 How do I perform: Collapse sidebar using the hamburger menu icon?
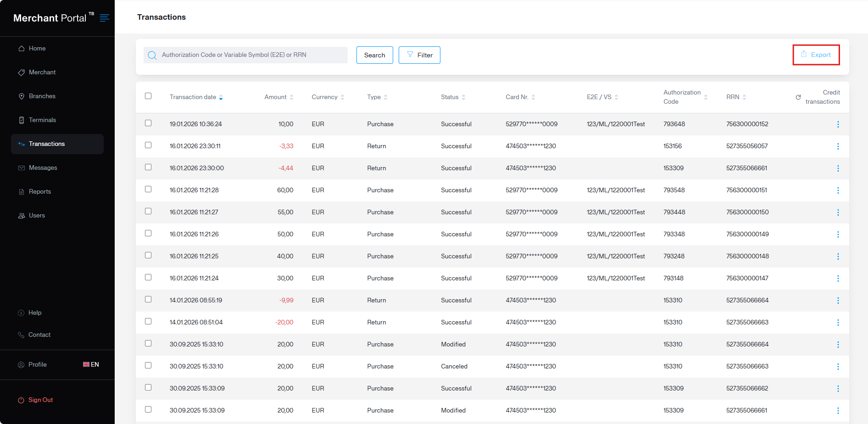[104, 18]
